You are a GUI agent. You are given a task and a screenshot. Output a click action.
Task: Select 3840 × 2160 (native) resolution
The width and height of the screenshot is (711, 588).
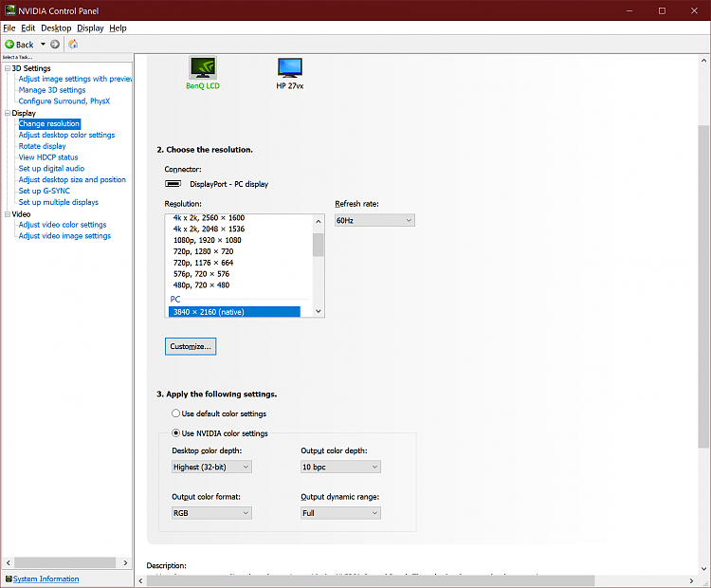(234, 312)
